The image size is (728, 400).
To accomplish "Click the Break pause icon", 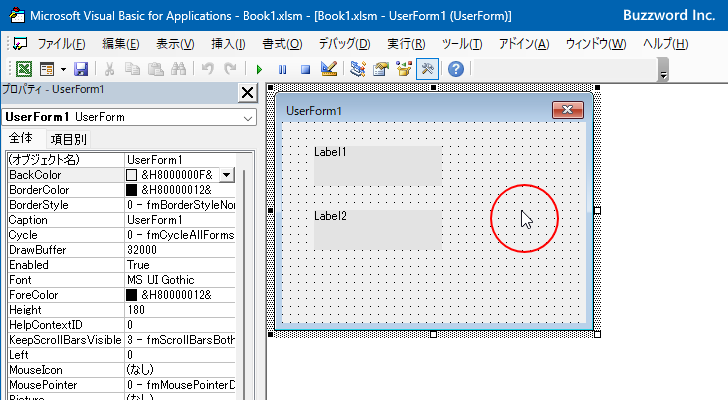I will click(x=282, y=70).
